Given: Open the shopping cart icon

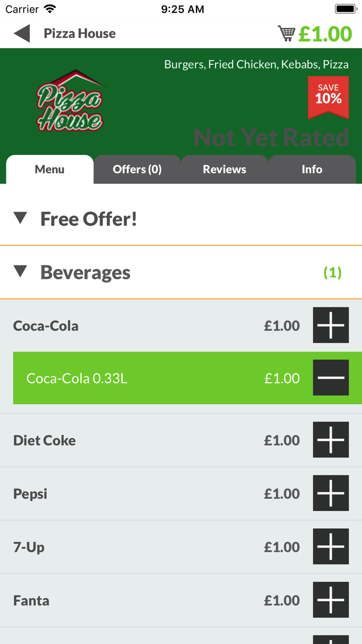Looking at the screenshot, I should point(286,34).
